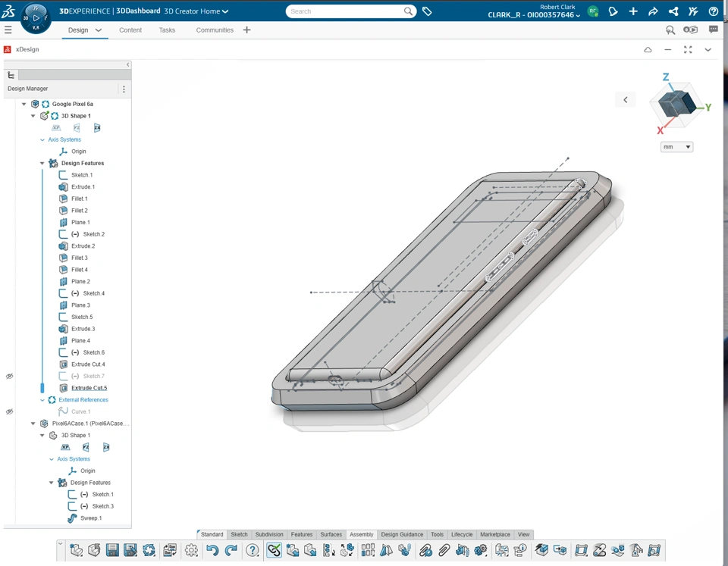
Task: Click the Share arrow icon in top bar
Action: point(653,11)
